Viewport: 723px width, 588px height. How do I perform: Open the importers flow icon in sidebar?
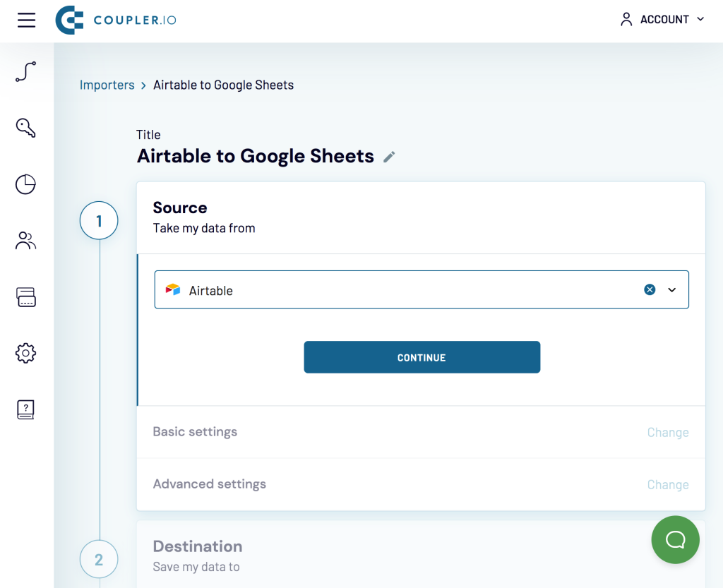(x=26, y=71)
